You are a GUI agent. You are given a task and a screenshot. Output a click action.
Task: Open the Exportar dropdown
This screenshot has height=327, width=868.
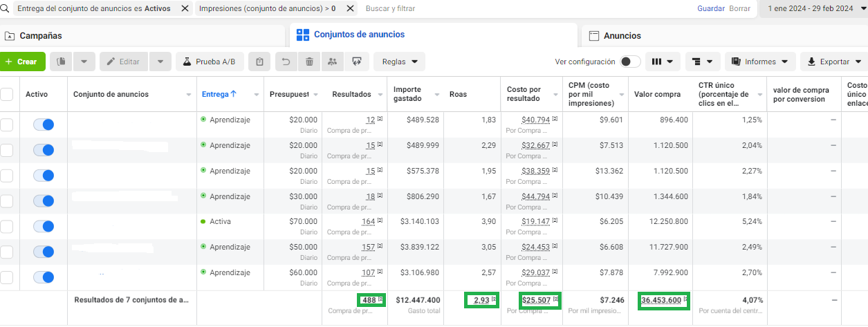[833, 62]
